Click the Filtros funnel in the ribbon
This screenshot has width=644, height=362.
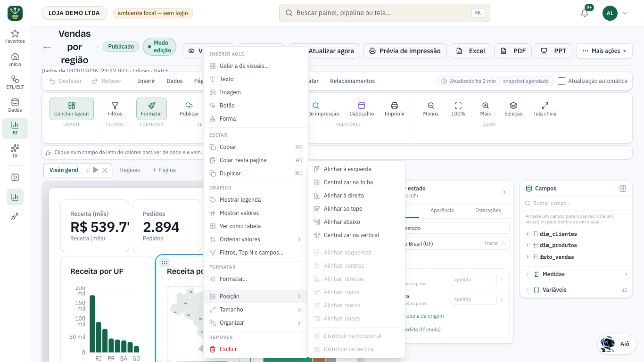(115, 109)
